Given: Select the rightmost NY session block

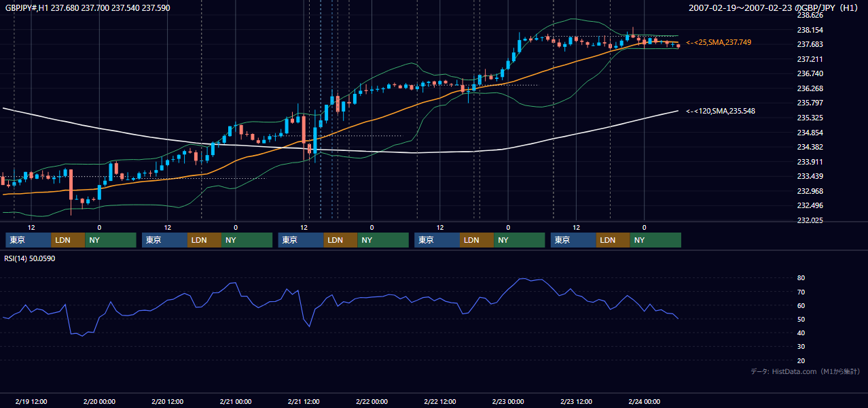Looking at the screenshot, I should click(x=655, y=240).
